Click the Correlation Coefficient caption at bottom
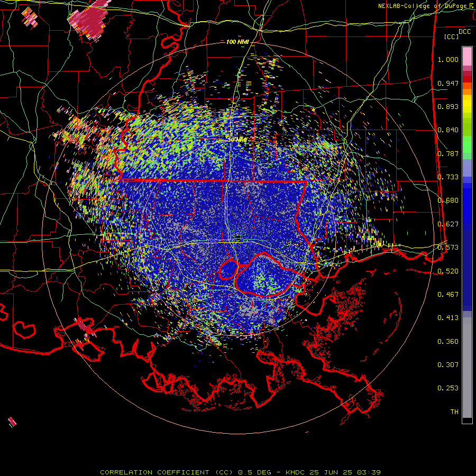 coord(240,472)
